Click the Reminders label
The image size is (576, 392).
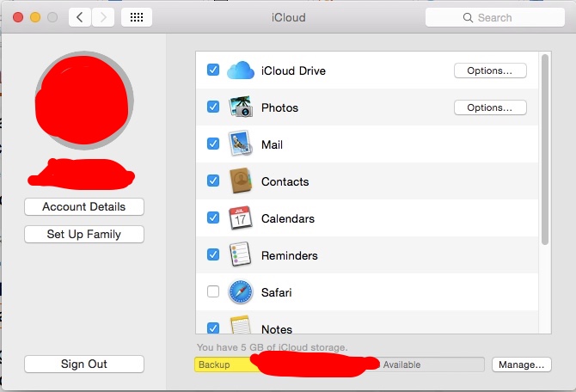coord(289,255)
